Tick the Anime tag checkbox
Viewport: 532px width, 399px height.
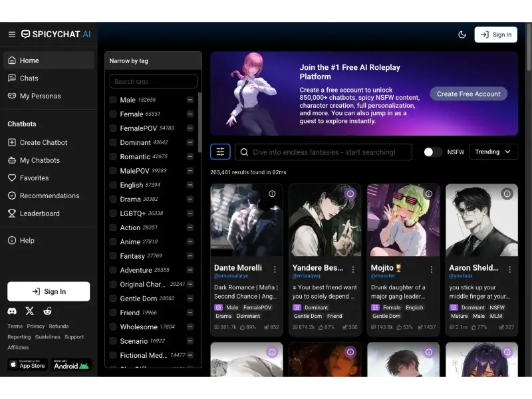pyautogui.click(x=113, y=241)
